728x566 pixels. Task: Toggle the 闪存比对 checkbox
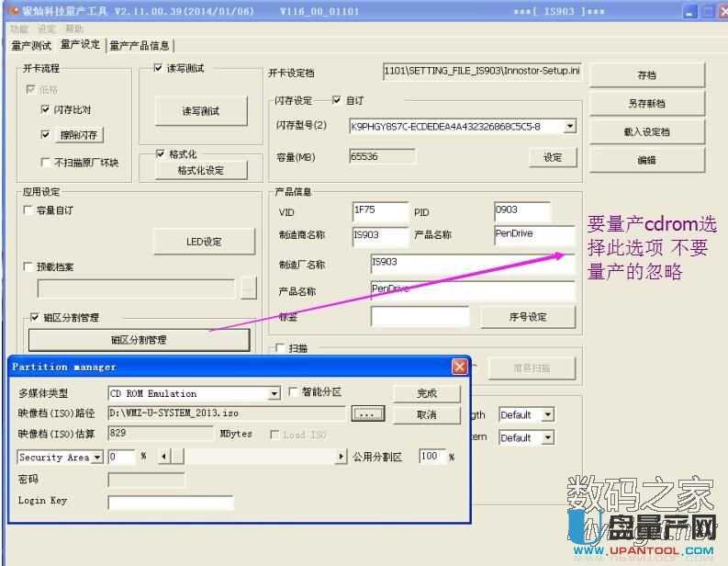coord(46,109)
